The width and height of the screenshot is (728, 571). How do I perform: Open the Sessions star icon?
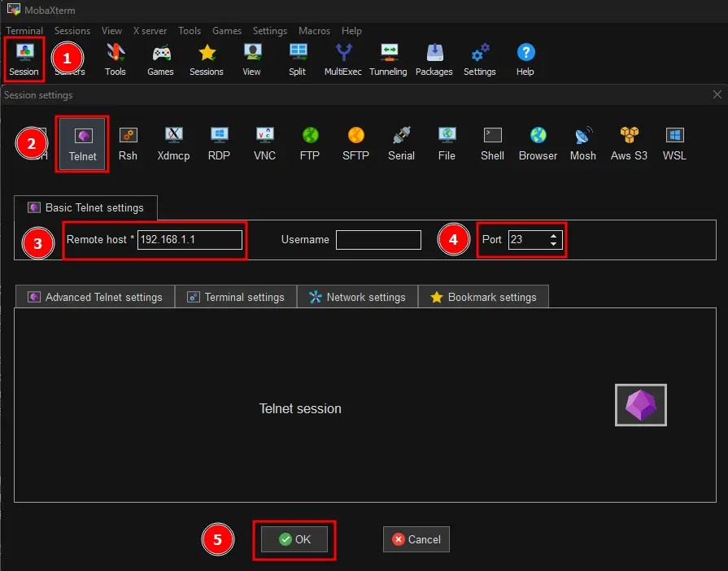point(207,59)
